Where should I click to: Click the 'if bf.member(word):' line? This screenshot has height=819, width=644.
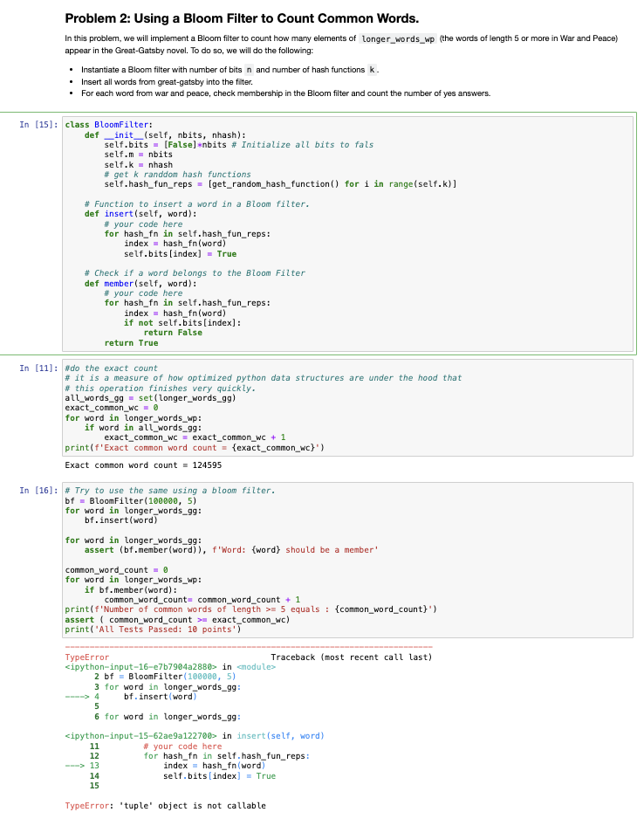[x=131, y=589]
